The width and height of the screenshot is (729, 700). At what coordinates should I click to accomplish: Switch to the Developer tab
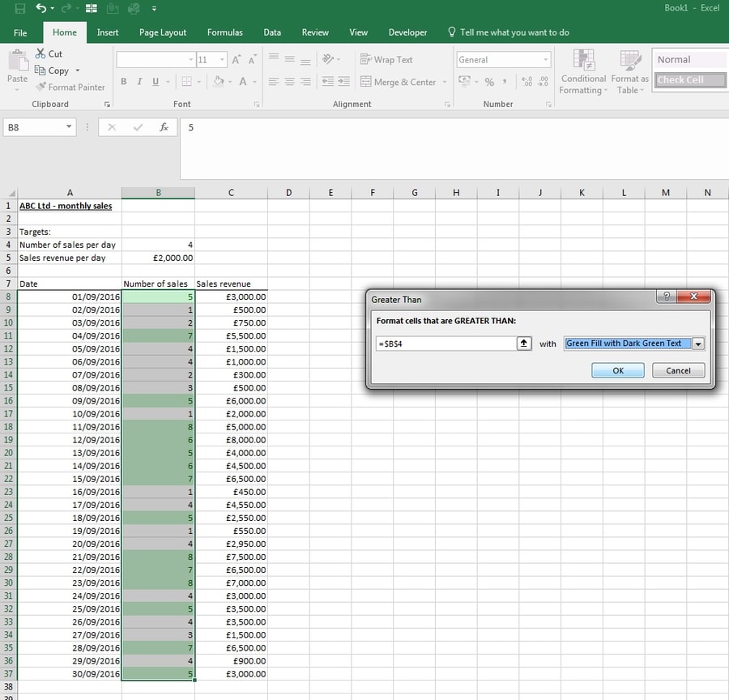(407, 32)
